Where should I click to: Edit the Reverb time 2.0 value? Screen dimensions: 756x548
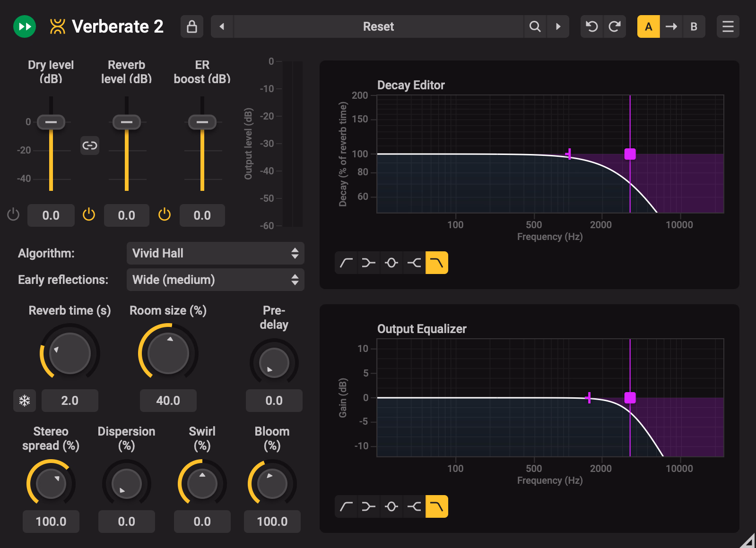[70, 401]
